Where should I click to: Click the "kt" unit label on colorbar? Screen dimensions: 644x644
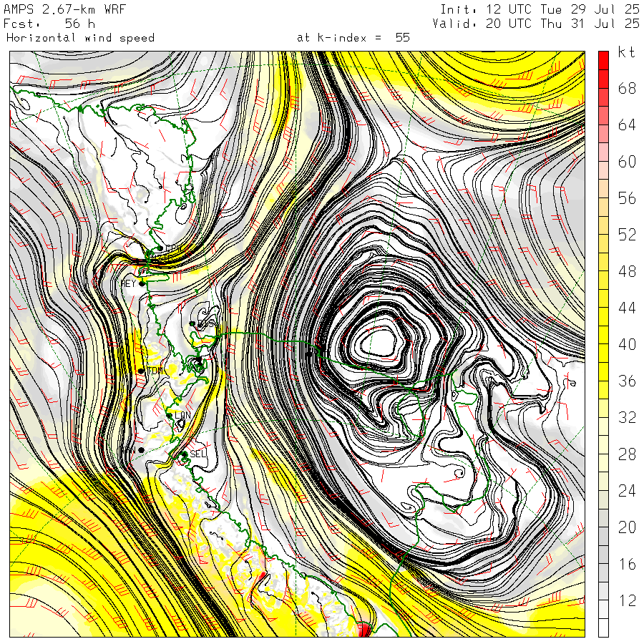[627, 52]
